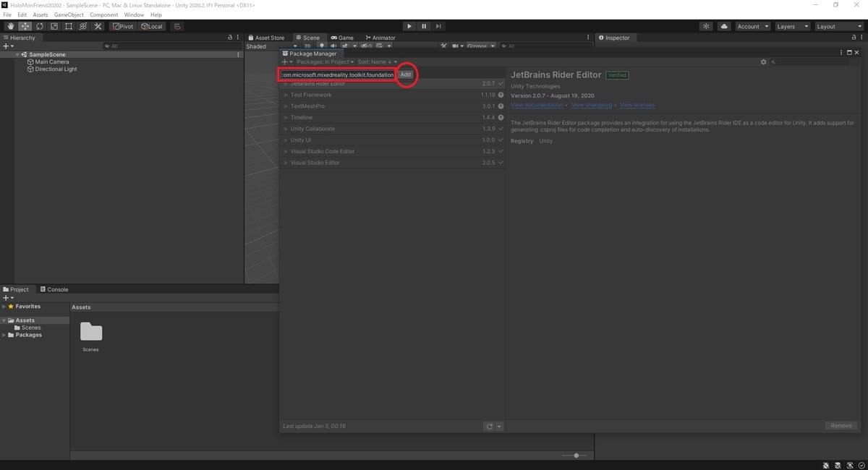
Task: Collapse the Assets folder tree
Action: pyautogui.click(x=4, y=320)
